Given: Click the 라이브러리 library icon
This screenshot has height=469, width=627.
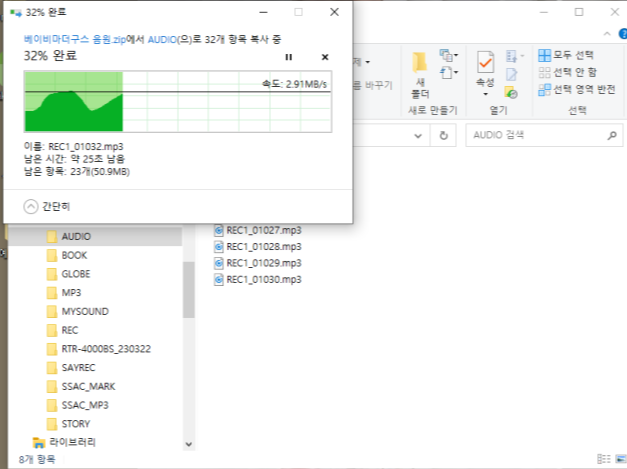Looking at the screenshot, I should click(38, 443).
